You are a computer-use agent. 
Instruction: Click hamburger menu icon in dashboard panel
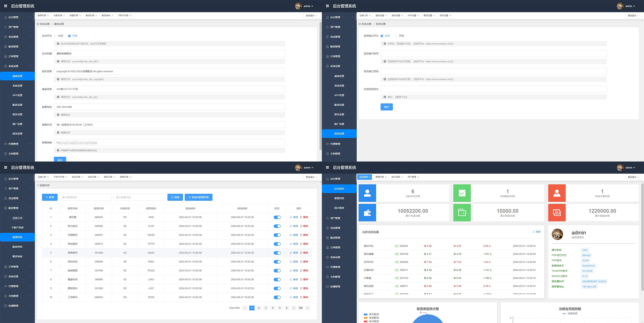click(327, 167)
